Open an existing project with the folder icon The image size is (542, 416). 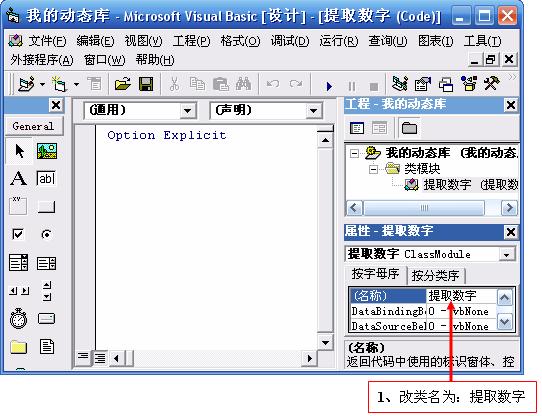(x=122, y=84)
